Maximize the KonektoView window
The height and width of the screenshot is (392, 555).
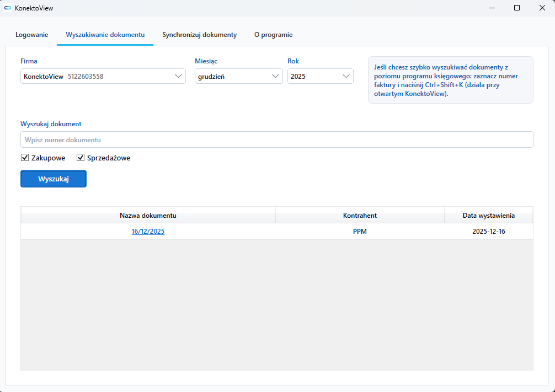pyautogui.click(x=517, y=8)
